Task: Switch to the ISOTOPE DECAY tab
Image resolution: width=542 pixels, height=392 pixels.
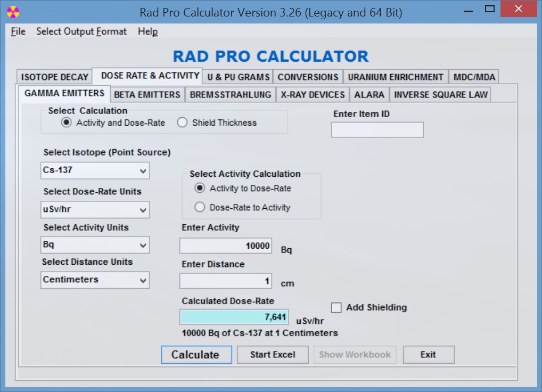Action: point(53,76)
